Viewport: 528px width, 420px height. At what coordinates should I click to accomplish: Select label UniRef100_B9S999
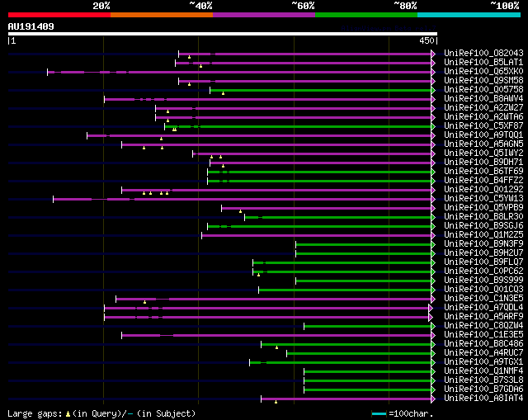483,281
